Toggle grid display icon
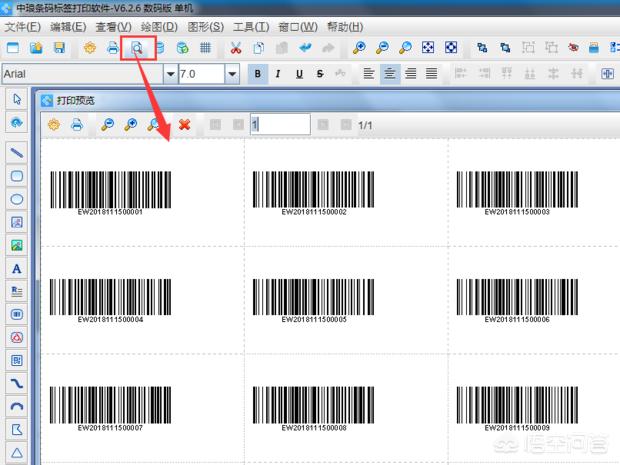 click(205, 48)
